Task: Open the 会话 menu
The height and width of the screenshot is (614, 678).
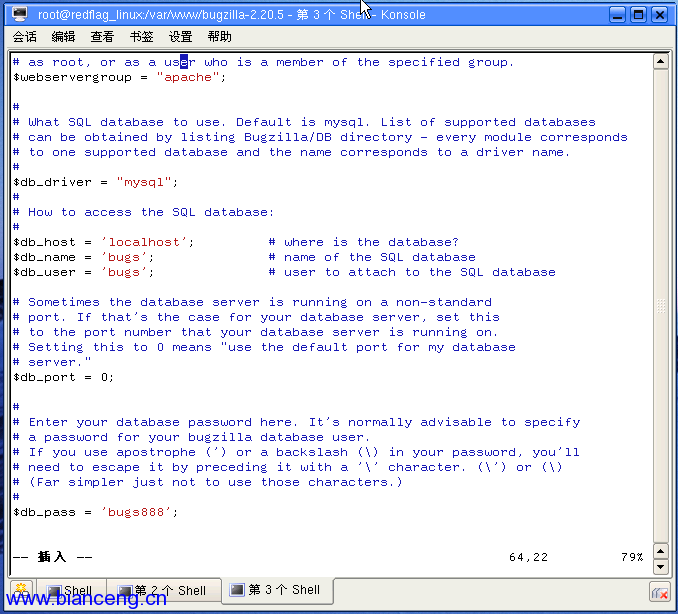Action: coord(25,37)
